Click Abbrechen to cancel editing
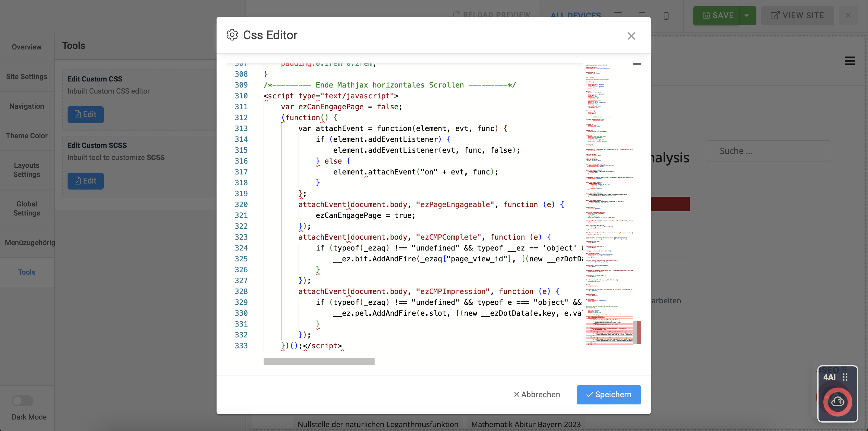Image resolution: width=868 pixels, height=431 pixels. (537, 394)
